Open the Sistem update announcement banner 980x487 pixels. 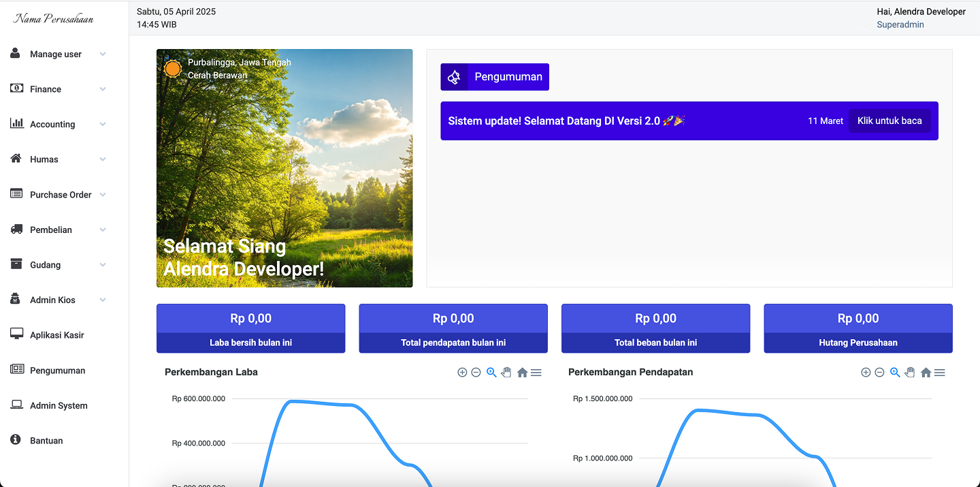[x=689, y=121]
